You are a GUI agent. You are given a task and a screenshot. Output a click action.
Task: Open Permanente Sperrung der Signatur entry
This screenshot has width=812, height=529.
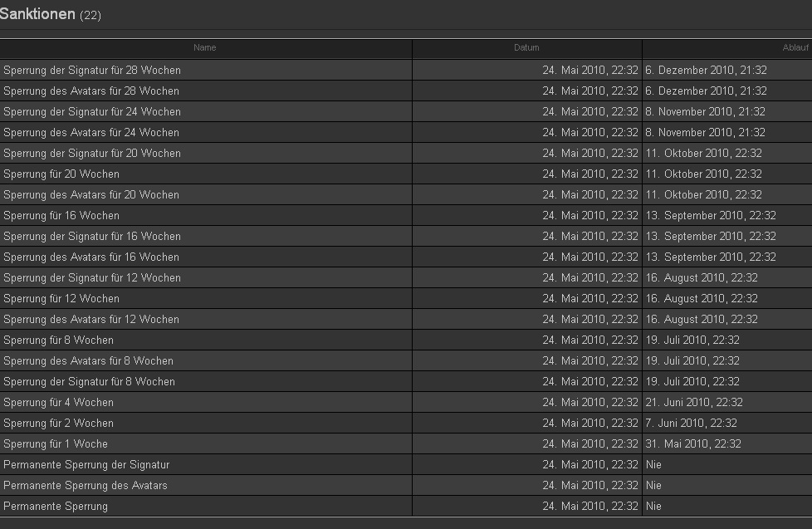click(86, 465)
